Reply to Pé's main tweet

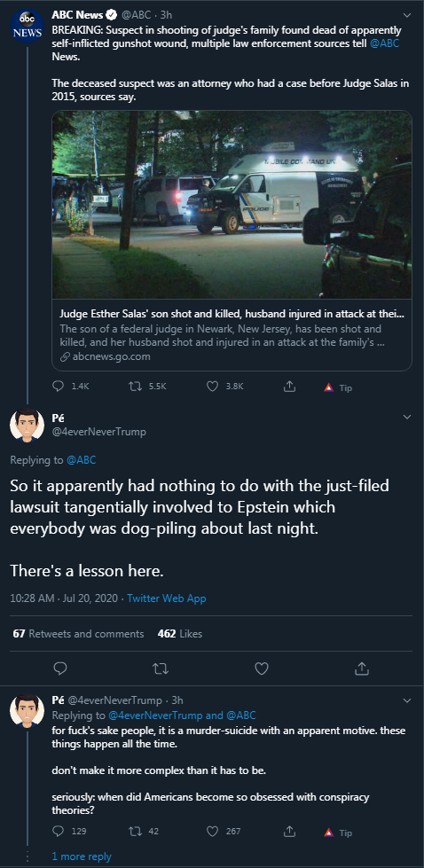click(x=60, y=669)
